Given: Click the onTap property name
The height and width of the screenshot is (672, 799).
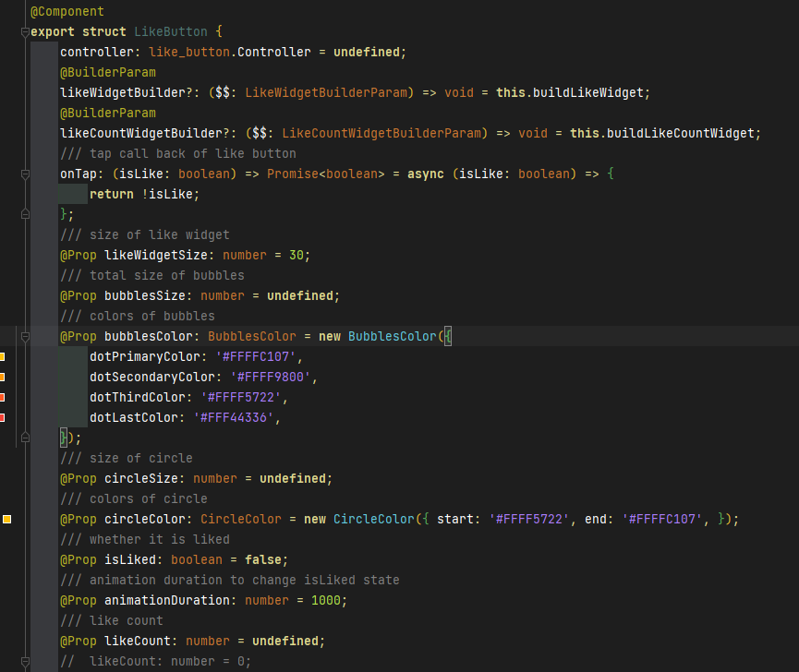Looking at the screenshot, I should tap(79, 174).
